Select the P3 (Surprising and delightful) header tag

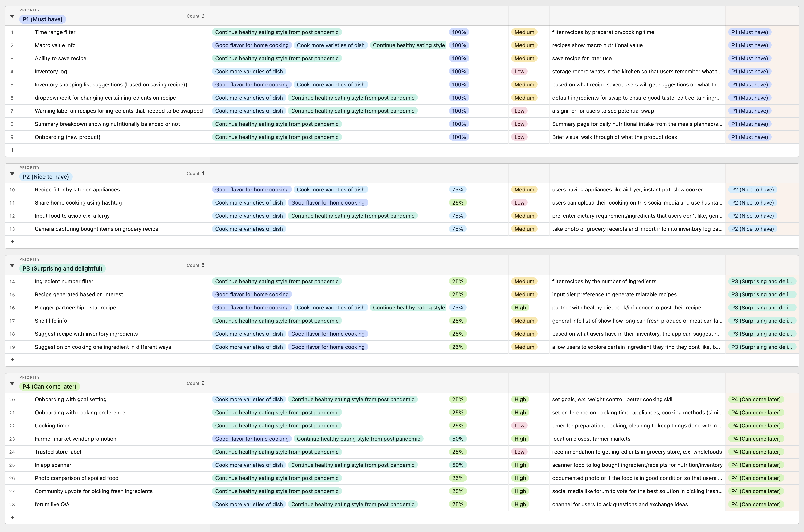pyautogui.click(x=63, y=269)
